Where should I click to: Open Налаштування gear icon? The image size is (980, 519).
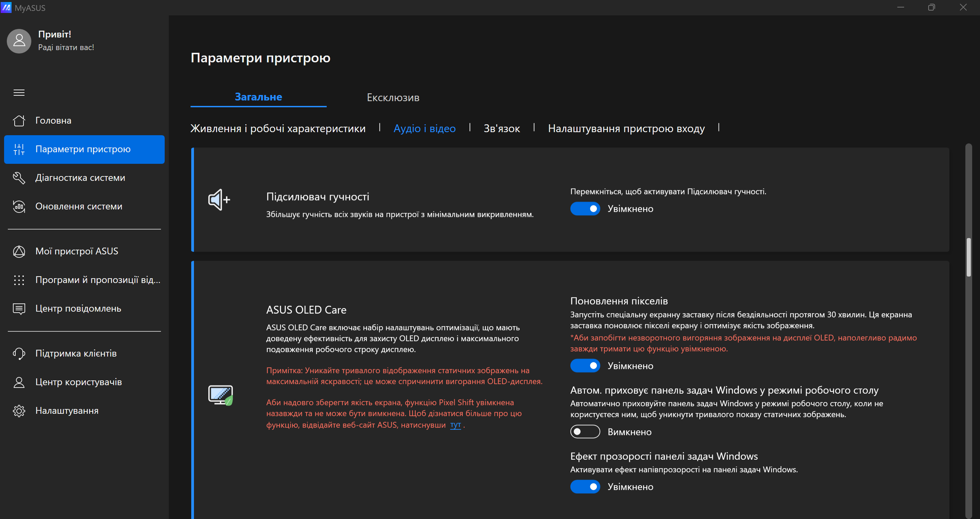19,410
